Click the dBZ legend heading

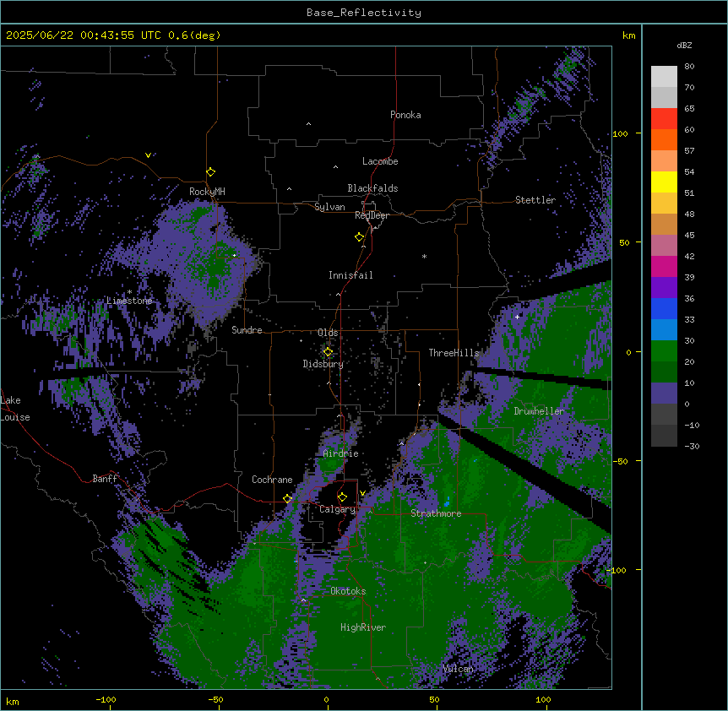tap(684, 46)
